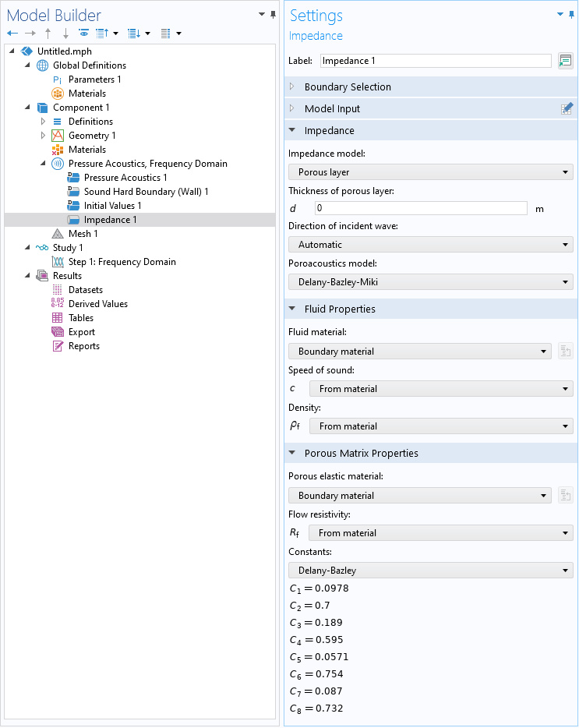Collapse the Fluid Properties section
The image size is (579, 728).
point(292,309)
